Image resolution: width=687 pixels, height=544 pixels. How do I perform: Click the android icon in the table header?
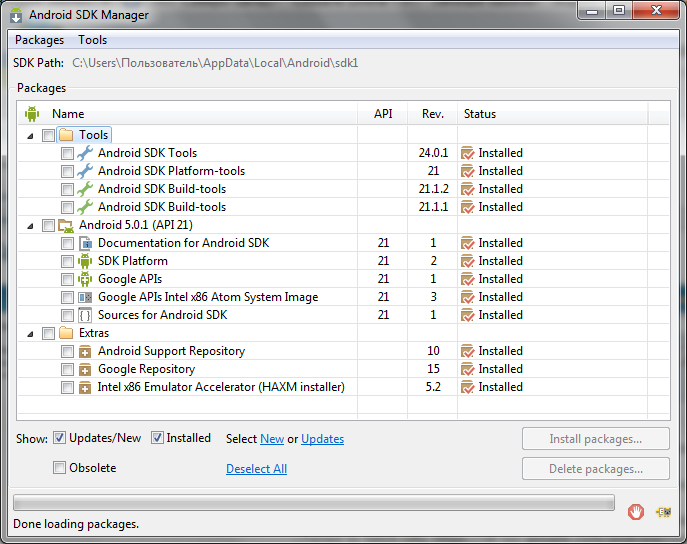[x=32, y=114]
